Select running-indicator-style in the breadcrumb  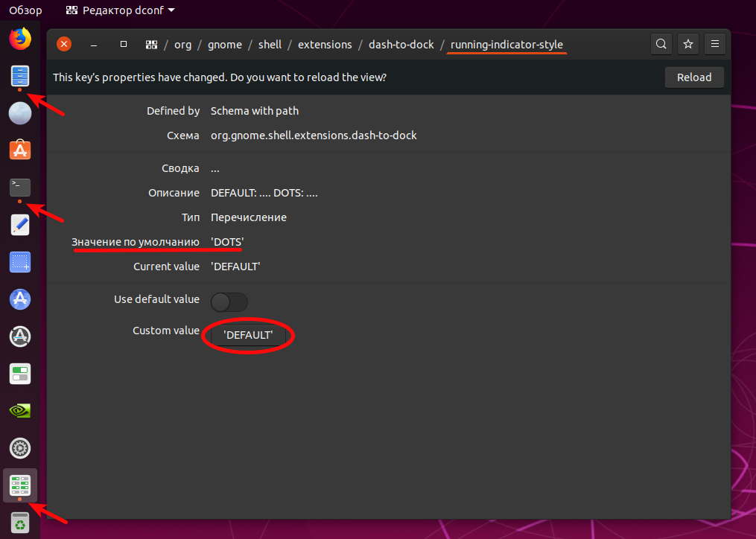pyautogui.click(x=506, y=44)
